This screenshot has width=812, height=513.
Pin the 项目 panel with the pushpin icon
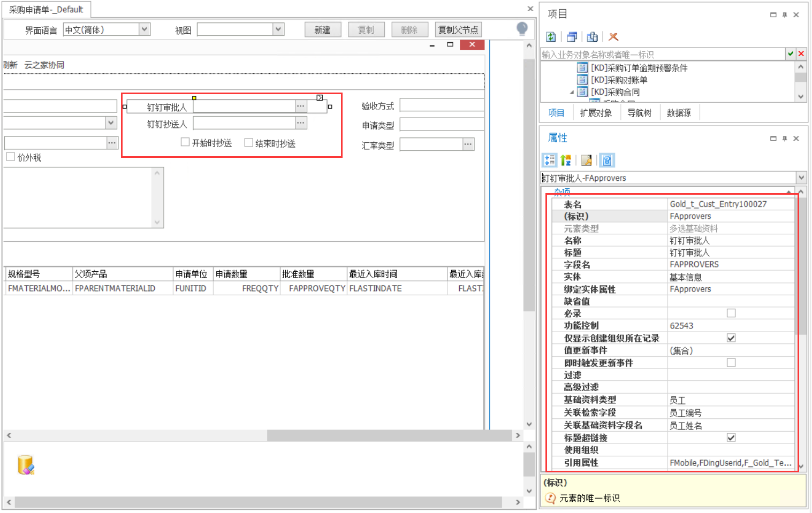click(785, 15)
